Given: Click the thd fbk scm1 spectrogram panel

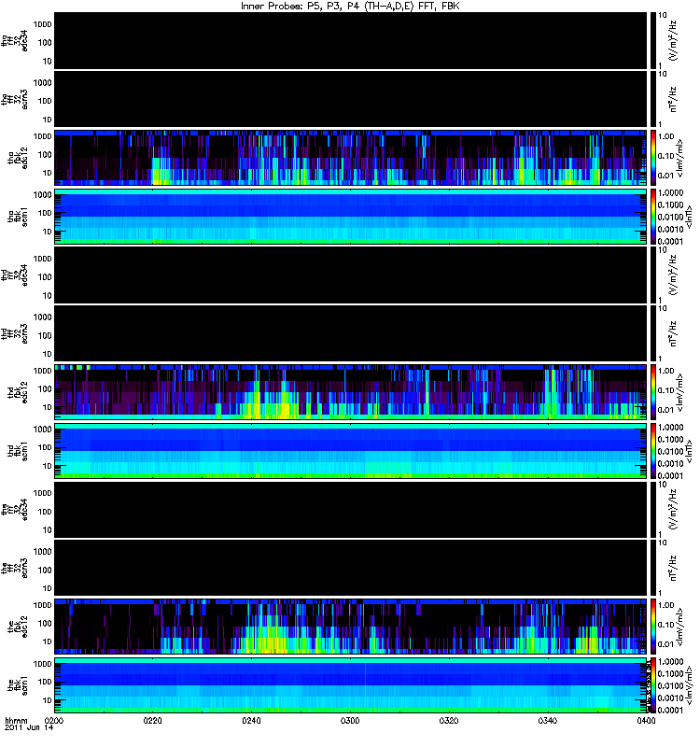Looking at the screenshot, I should coord(351,451).
